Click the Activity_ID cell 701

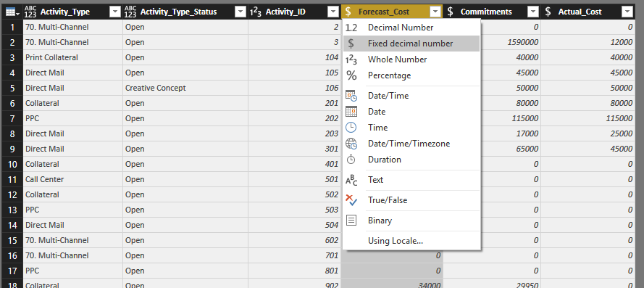(294, 255)
